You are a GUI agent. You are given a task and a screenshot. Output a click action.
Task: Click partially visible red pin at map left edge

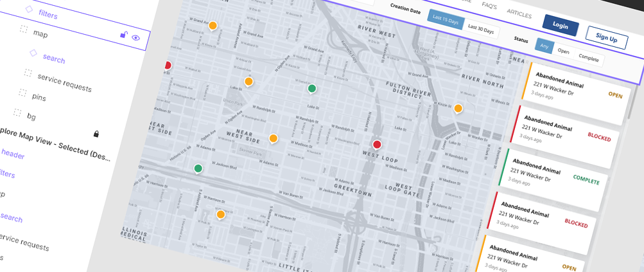[x=168, y=66]
